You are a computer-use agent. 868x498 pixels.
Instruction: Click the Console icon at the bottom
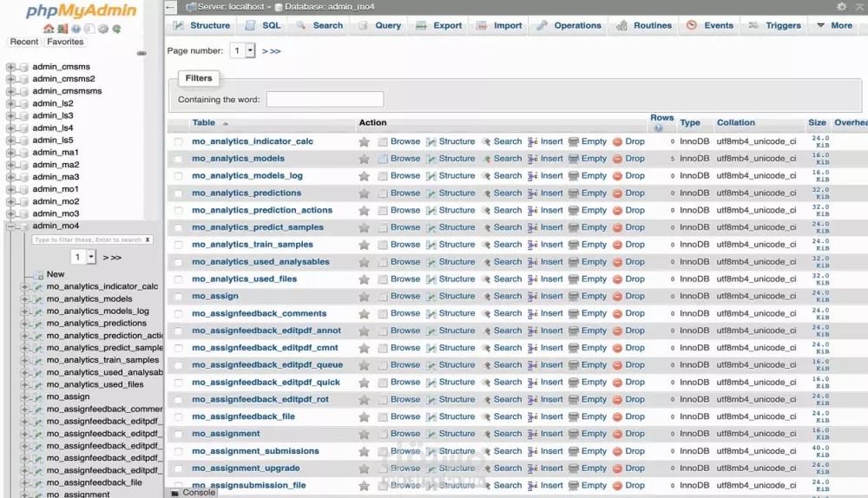point(175,493)
